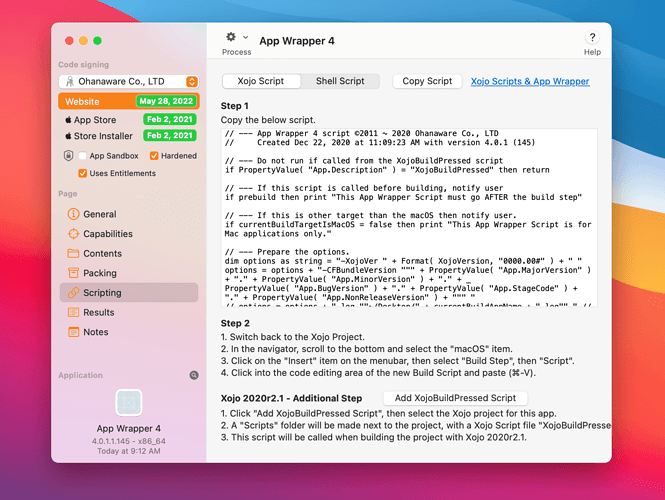The height and width of the screenshot is (500, 665).
Task: Click the App Store Feb 2, 2021 badge
Action: pyautogui.click(x=170, y=120)
